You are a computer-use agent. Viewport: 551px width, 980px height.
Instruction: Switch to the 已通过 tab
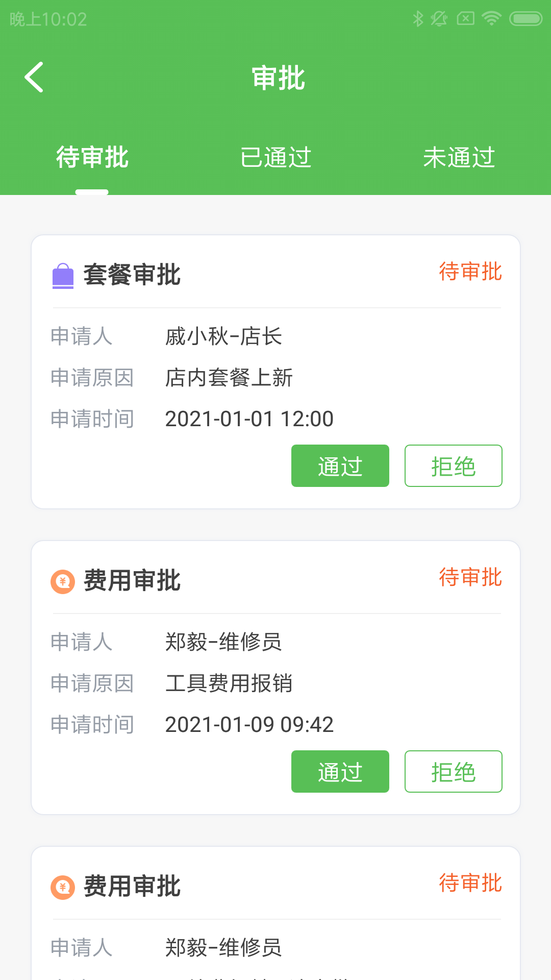pos(275,157)
